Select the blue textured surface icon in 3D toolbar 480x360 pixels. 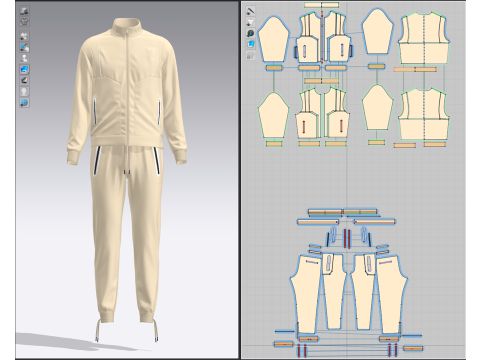(24, 69)
